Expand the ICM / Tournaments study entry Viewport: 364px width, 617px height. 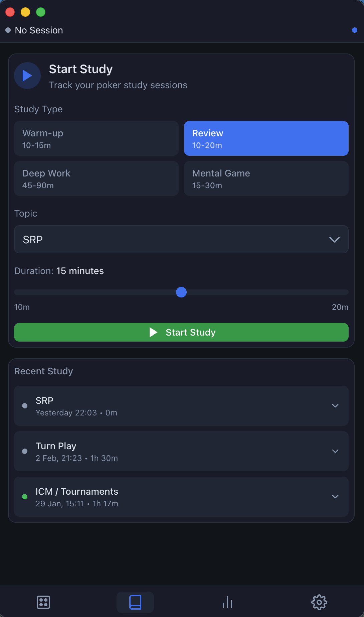pyautogui.click(x=335, y=497)
